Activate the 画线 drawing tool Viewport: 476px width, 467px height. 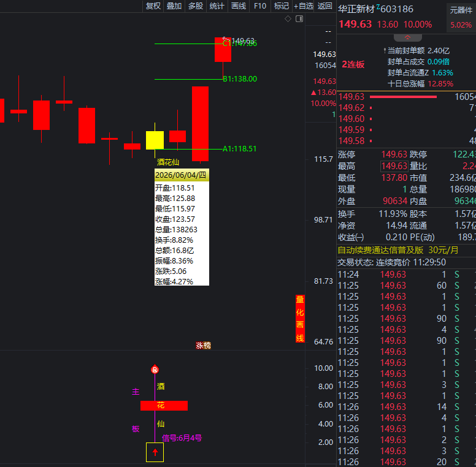[238, 6]
